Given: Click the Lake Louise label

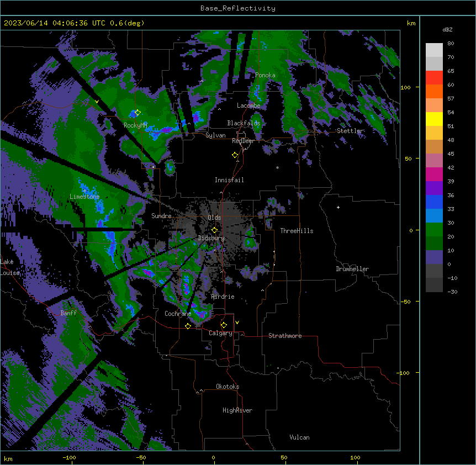Looking at the screenshot, I should [x=10, y=267].
